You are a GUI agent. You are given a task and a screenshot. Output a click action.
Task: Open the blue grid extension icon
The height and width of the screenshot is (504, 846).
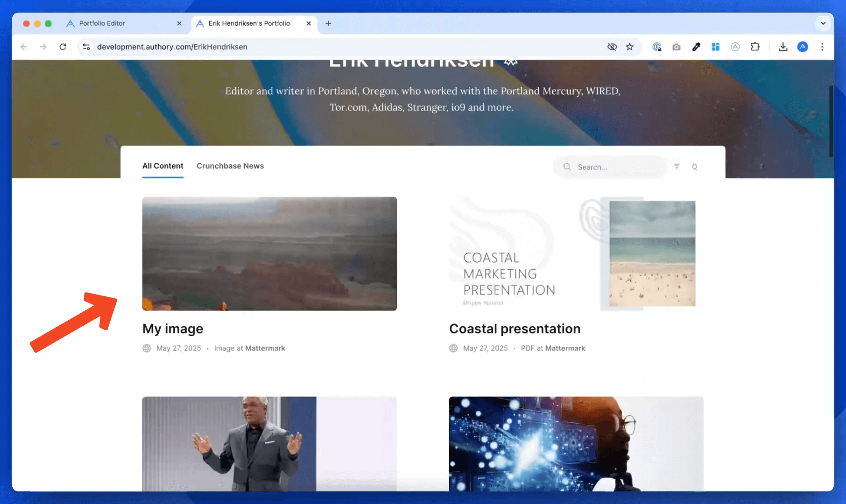715,47
